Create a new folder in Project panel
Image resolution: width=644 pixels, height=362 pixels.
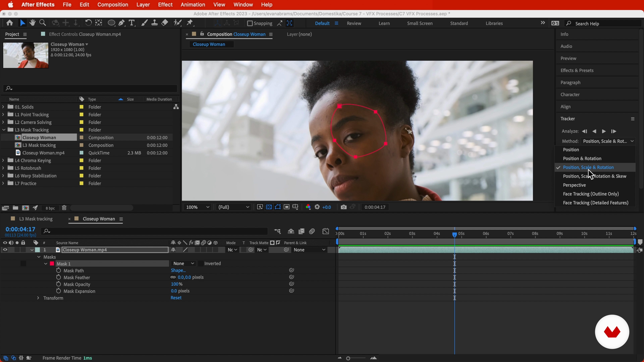click(x=15, y=208)
